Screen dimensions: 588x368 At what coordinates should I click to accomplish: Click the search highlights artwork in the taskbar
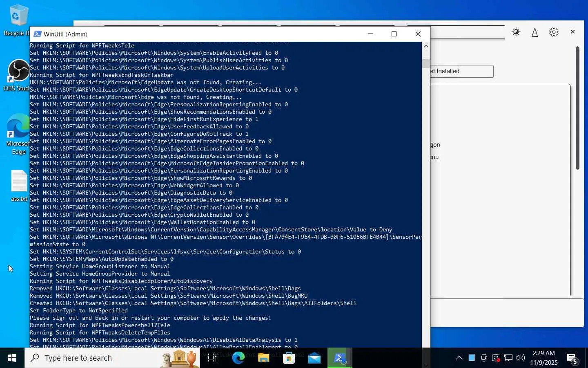pyautogui.click(x=179, y=358)
